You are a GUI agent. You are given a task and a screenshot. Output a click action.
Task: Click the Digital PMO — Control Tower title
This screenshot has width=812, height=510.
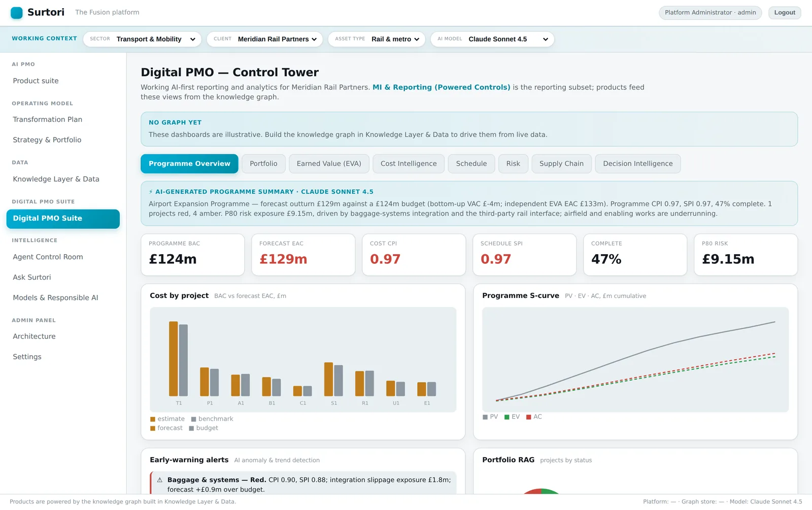click(230, 73)
